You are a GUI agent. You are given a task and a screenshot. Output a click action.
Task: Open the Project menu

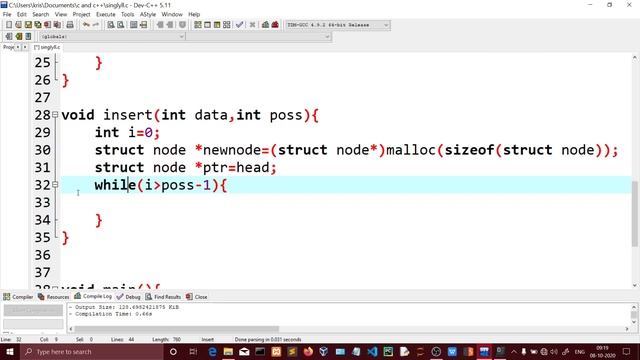82,14
